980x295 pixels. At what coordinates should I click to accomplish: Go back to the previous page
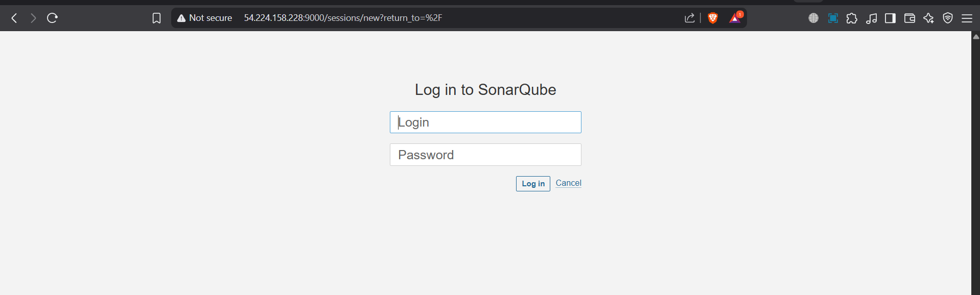pos(14,18)
